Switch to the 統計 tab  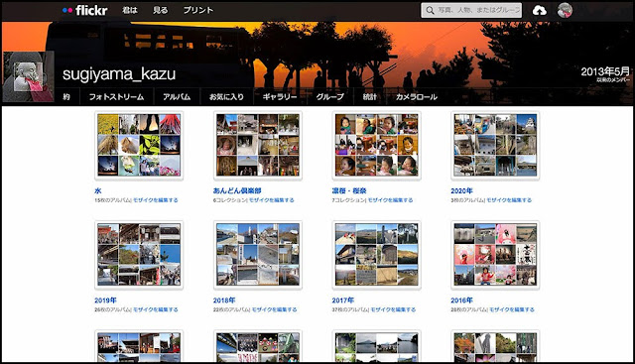(370, 97)
